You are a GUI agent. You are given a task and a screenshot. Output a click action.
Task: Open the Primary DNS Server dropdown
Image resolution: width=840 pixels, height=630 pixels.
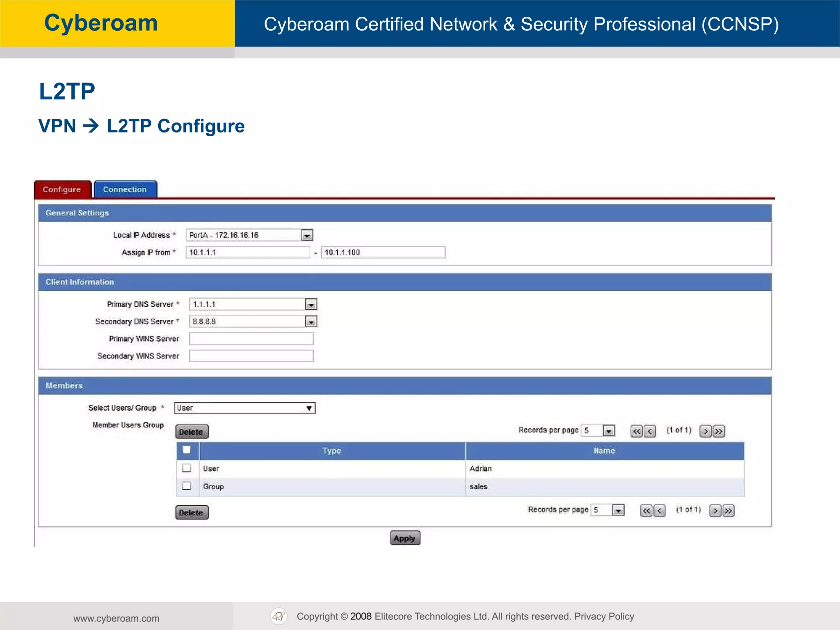point(311,304)
